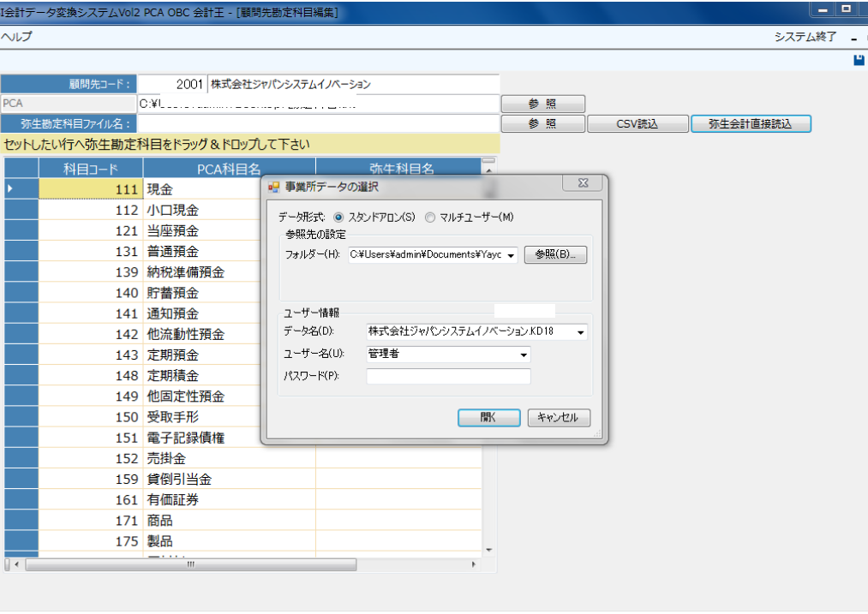Click the row selector arrow for 現金
The image size is (868, 614).
click(11, 189)
